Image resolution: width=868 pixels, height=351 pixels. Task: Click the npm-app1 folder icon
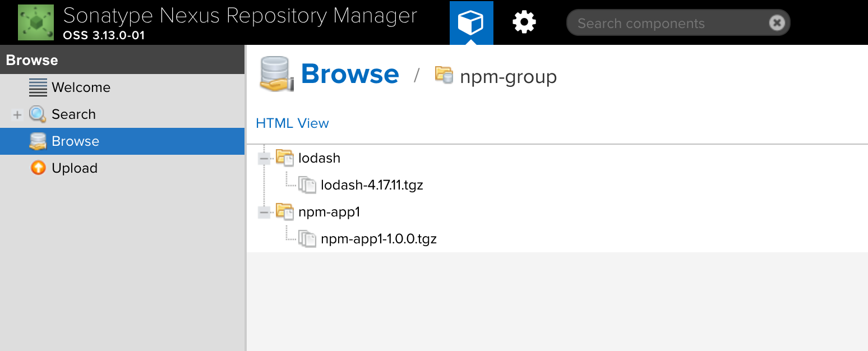[x=285, y=212]
